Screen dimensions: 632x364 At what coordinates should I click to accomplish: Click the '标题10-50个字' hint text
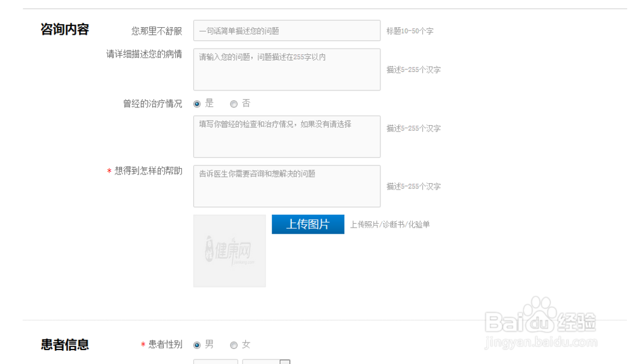[410, 31]
